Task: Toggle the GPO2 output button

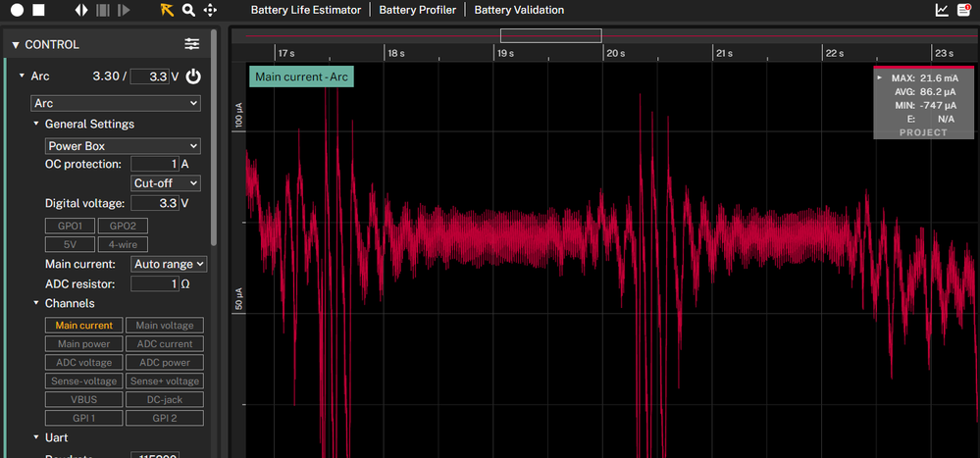Action: pos(124,226)
